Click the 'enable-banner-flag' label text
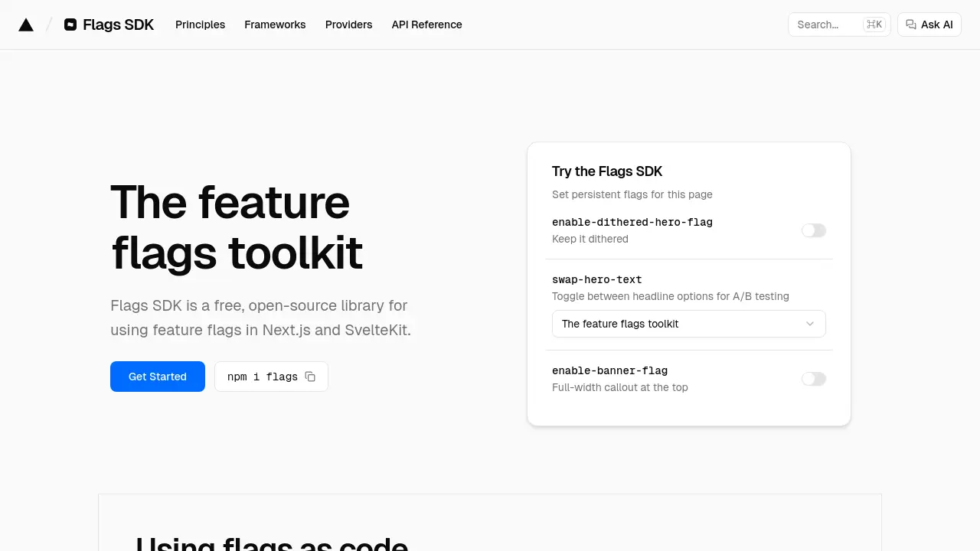Viewport: 980px width, 551px height. coord(609,370)
